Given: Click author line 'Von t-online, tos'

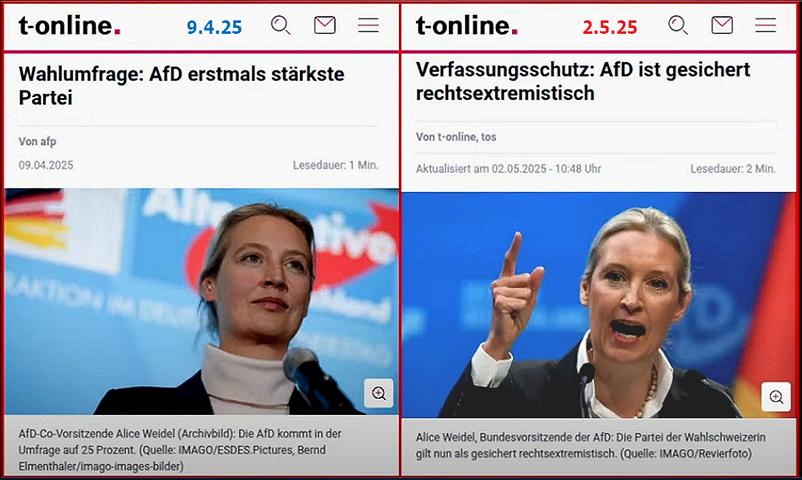Looking at the screenshot, I should pos(456,137).
